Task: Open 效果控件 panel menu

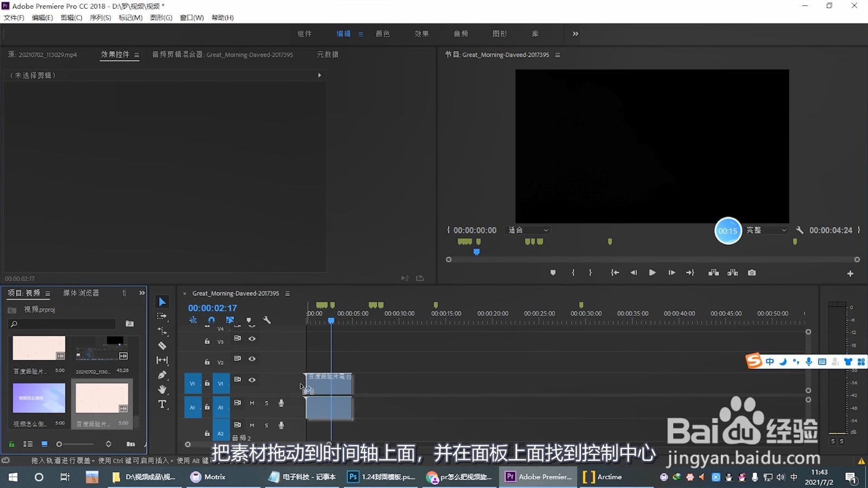Action: coord(137,55)
